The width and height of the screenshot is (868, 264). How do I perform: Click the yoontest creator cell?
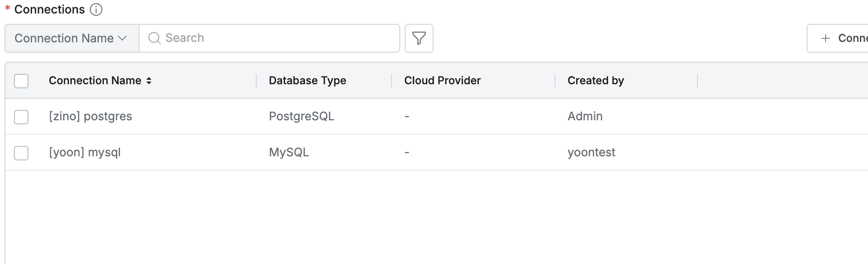(591, 152)
